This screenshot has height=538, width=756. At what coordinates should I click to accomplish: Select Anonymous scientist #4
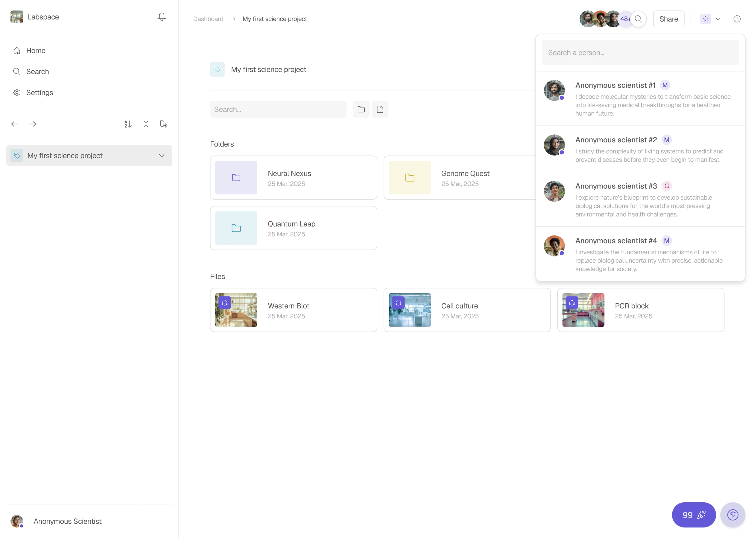tap(640, 254)
